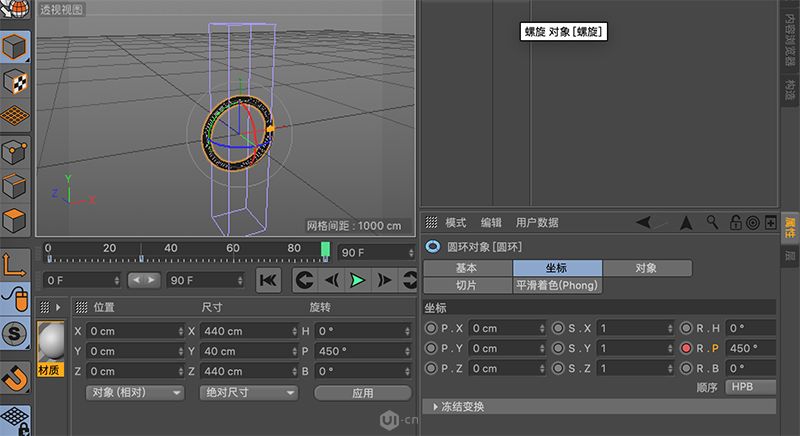
Task: Select the Model mode cube icon
Action: [15, 47]
